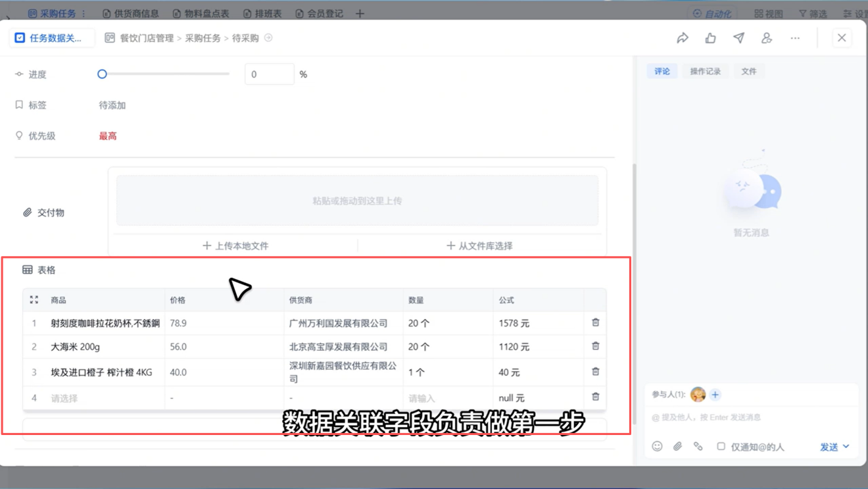
Task: Open background tab 物料盘点表
Action: pyautogui.click(x=201, y=13)
